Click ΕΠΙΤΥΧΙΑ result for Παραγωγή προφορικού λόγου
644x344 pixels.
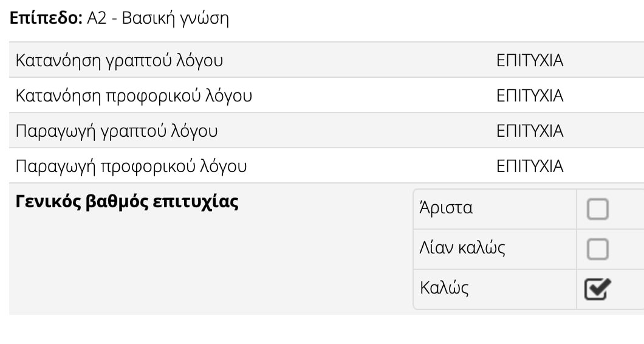coord(529,167)
